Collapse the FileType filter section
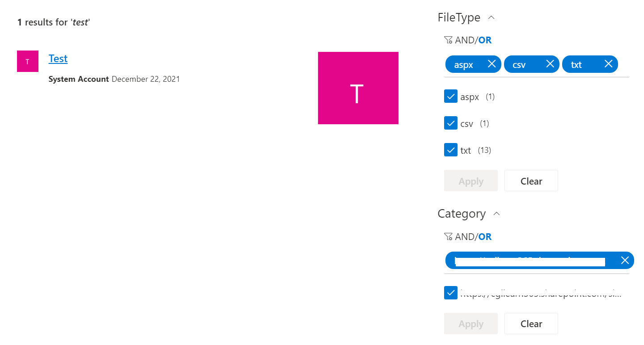Screen dimensions: 644x345 [491, 17]
